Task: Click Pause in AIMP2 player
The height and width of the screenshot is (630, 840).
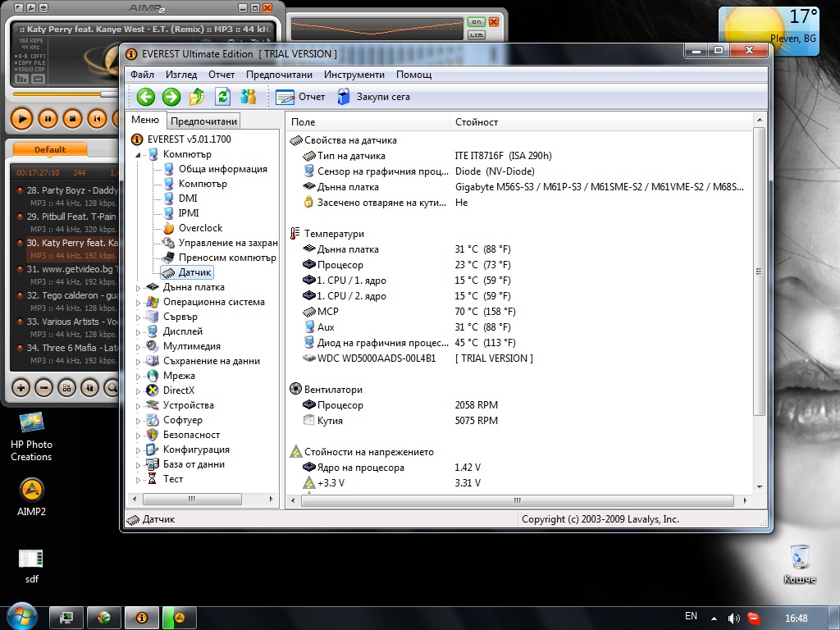Action: click(x=48, y=118)
